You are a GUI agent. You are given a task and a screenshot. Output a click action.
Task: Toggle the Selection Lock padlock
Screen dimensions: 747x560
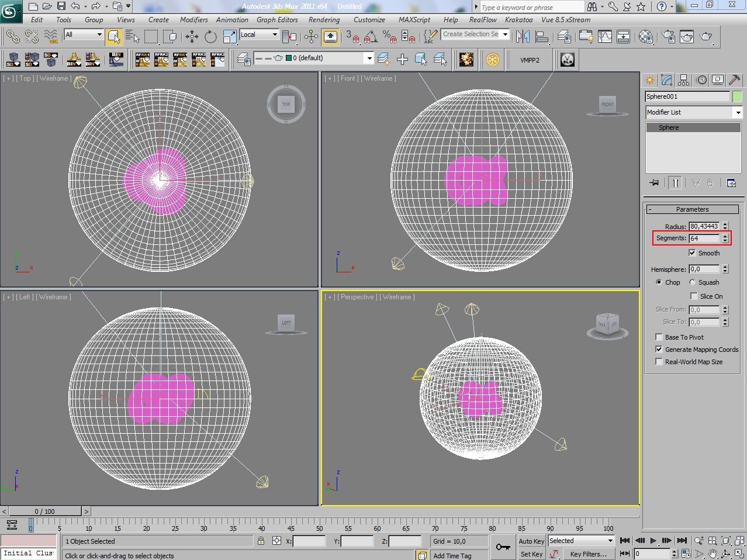(x=261, y=541)
